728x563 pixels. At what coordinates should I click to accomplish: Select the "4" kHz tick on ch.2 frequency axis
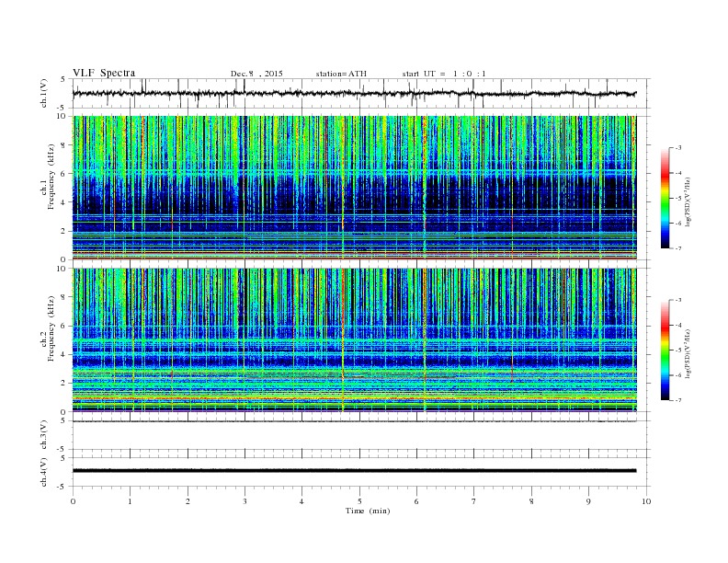(63, 355)
